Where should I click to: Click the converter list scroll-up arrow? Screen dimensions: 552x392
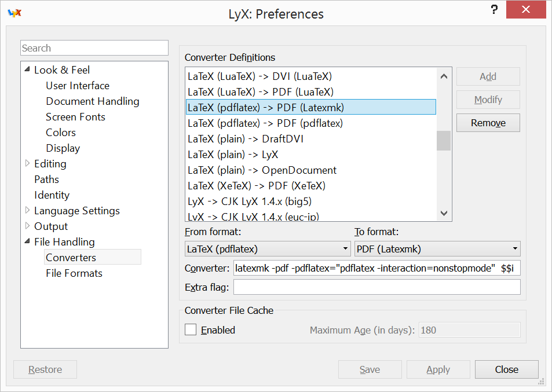444,76
